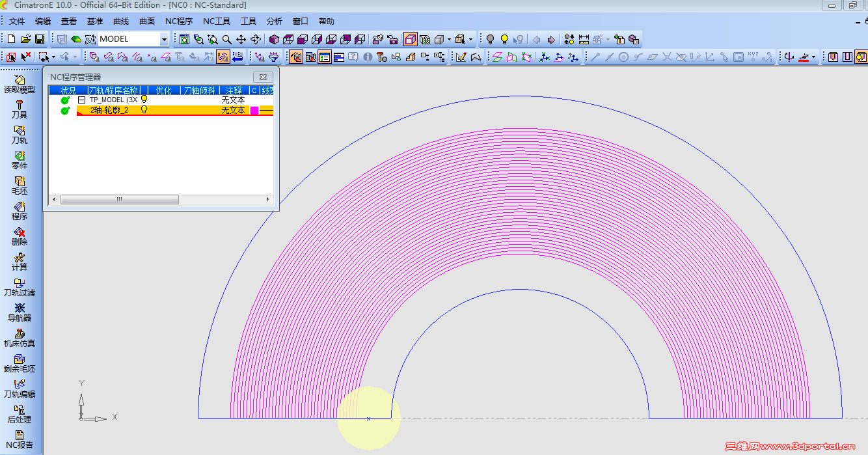Click the scrollbar right arrow in NC manager
This screenshot has width=868, height=455.
268,200
